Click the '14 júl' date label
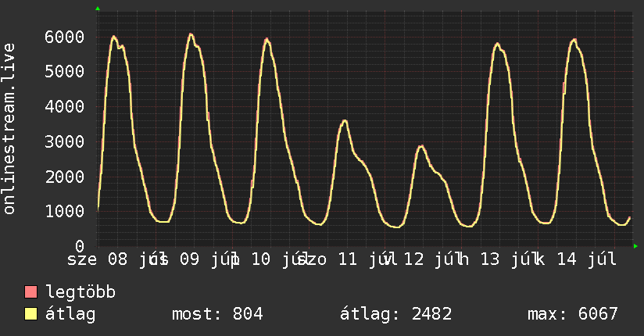 pyautogui.click(x=586, y=259)
